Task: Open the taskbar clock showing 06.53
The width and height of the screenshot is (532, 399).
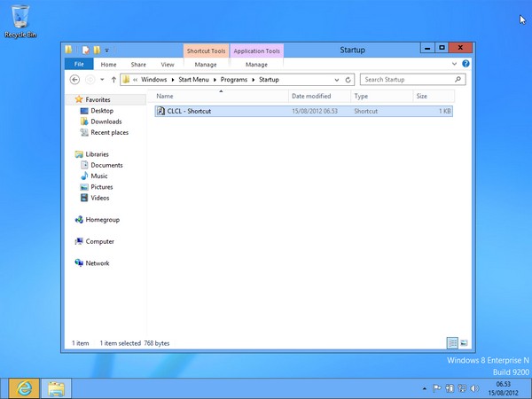Action: (503, 388)
